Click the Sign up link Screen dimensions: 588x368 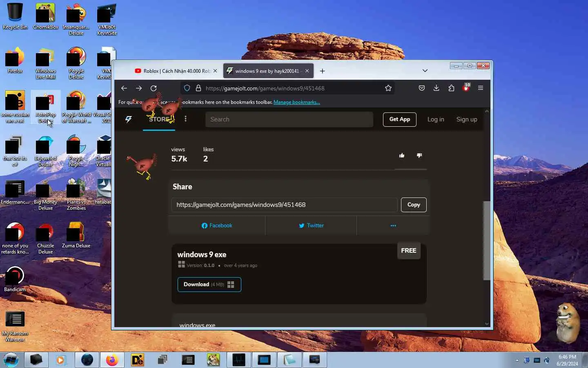pos(467,119)
